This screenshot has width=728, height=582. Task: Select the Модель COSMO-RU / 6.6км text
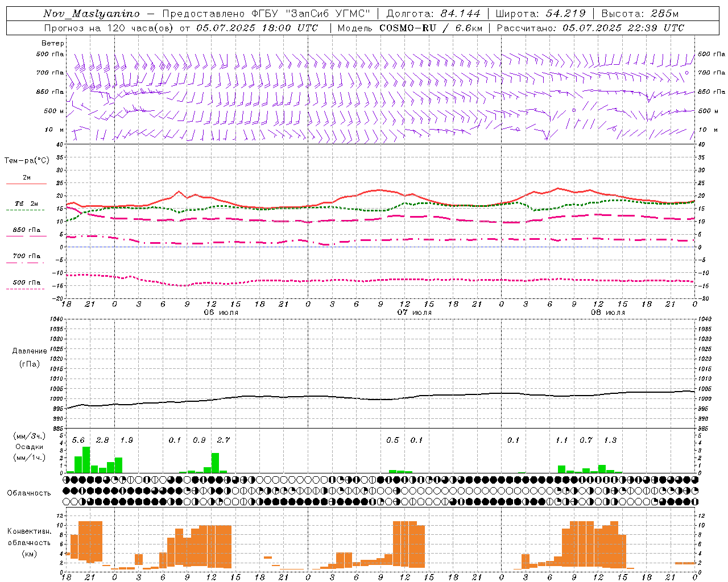click(410, 28)
